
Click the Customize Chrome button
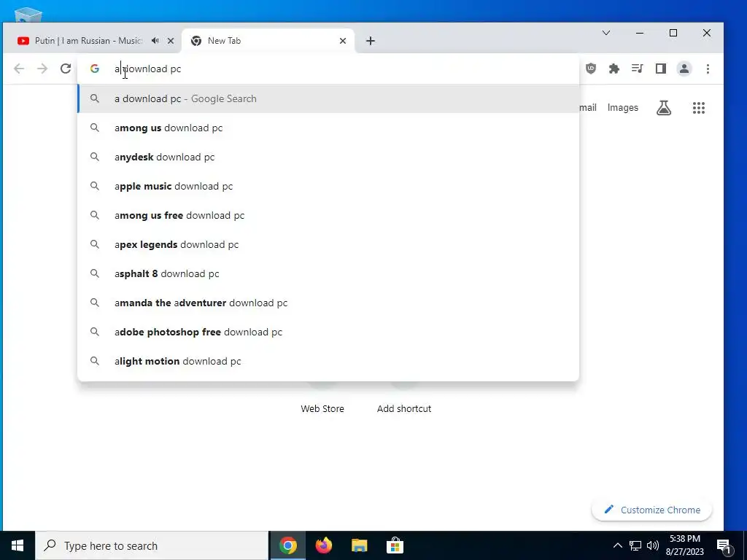coord(651,510)
